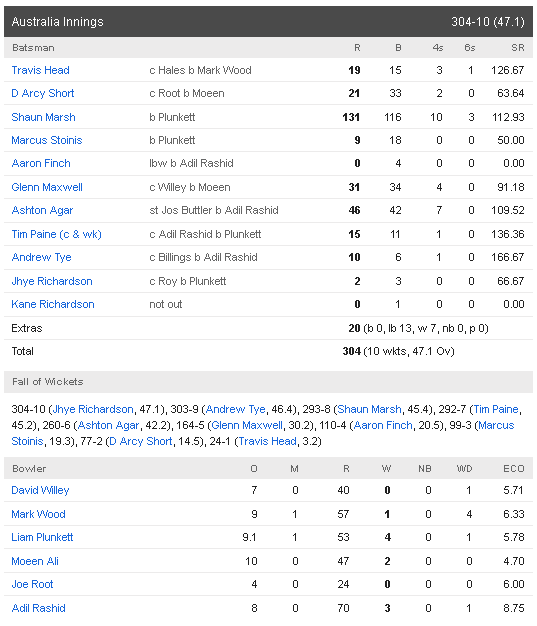
Task: Open Liam Plunkett bowler link
Action: click(42, 537)
